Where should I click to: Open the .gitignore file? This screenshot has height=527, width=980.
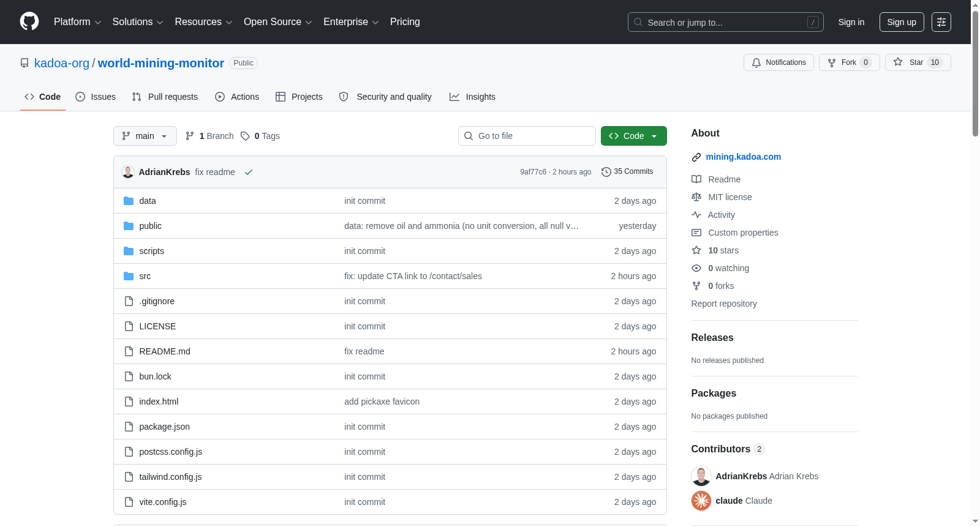(157, 301)
